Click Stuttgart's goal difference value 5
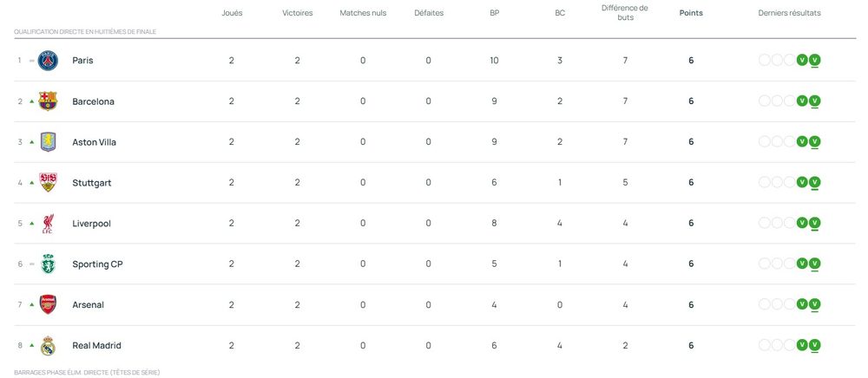The width and height of the screenshot is (868, 378). 625,183
